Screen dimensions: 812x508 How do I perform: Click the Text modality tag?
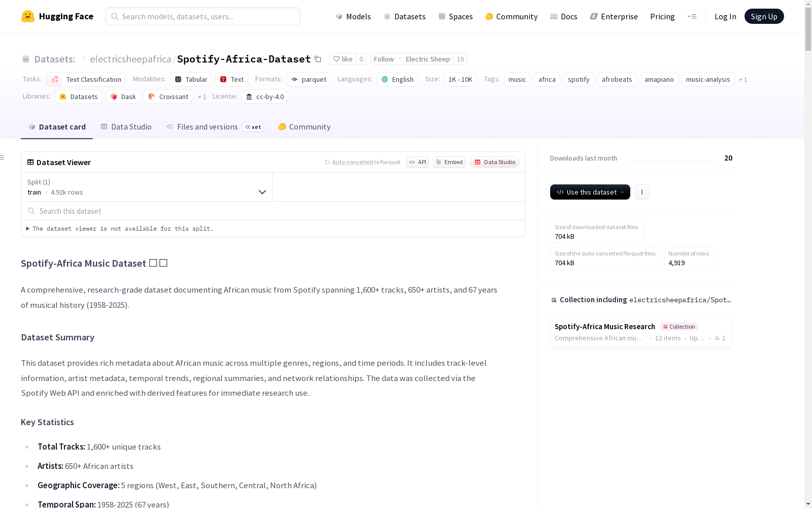232,79
